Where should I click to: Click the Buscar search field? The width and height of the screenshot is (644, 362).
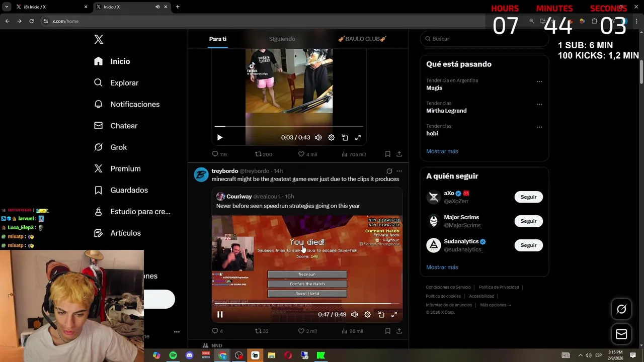tap(484, 39)
